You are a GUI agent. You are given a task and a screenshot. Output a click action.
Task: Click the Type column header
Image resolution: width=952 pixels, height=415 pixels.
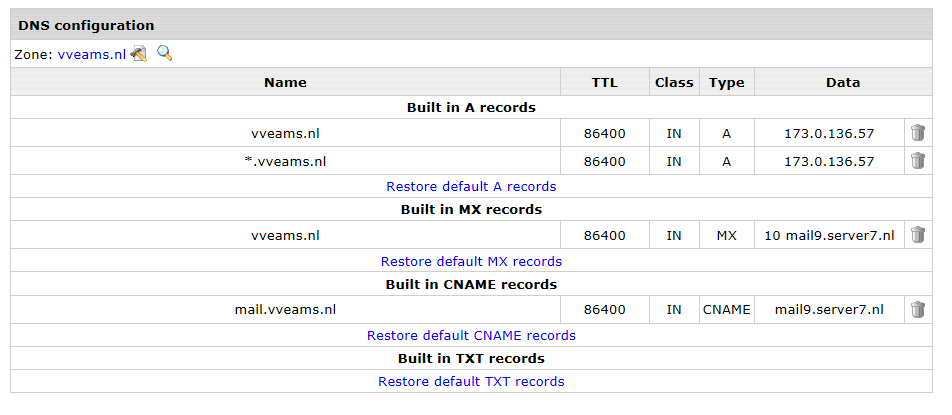point(727,83)
